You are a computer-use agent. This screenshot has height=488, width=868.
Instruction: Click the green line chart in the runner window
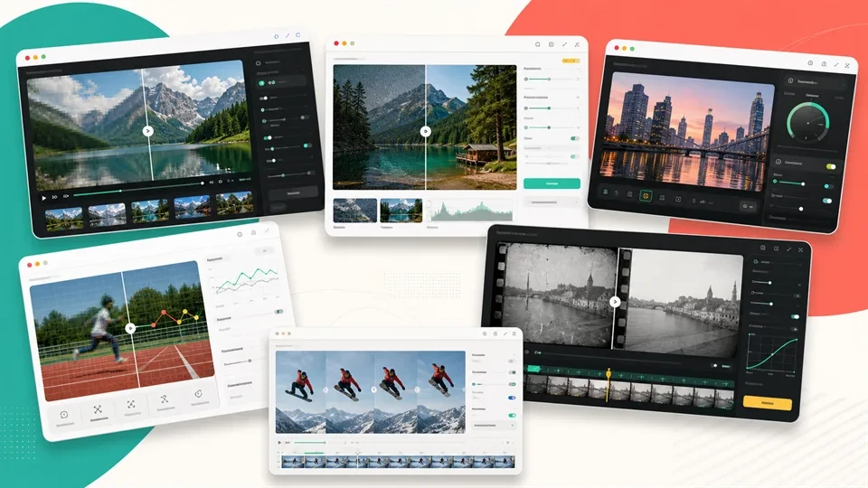click(x=247, y=282)
